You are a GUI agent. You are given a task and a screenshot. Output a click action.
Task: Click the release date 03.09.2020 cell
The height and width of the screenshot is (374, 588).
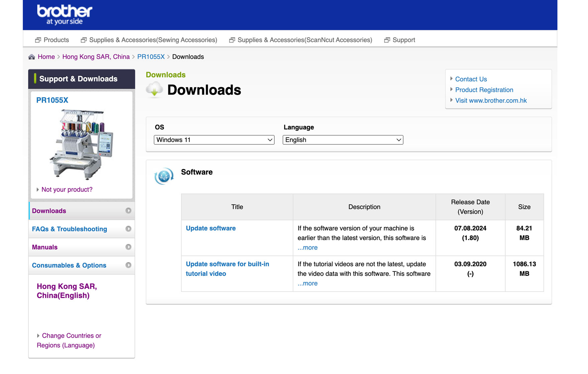tap(470, 273)
